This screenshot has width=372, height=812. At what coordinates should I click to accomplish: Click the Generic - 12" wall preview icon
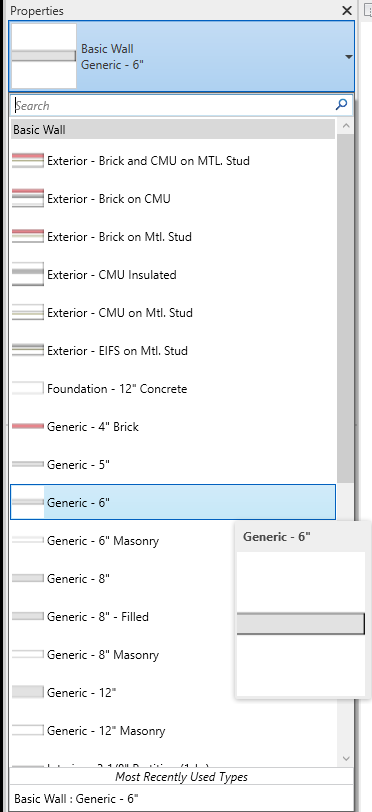click(x=28, y=692)
